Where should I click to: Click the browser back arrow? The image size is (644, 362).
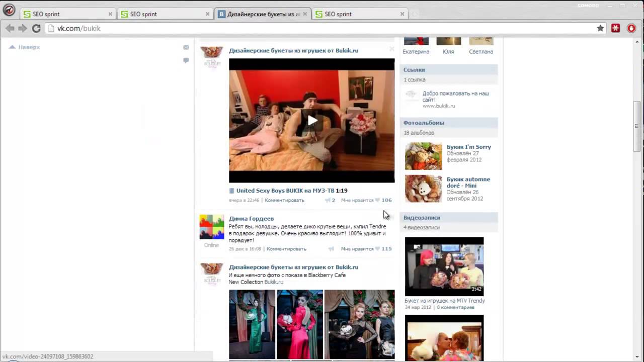pyautogui.click(x=10, y=29)
